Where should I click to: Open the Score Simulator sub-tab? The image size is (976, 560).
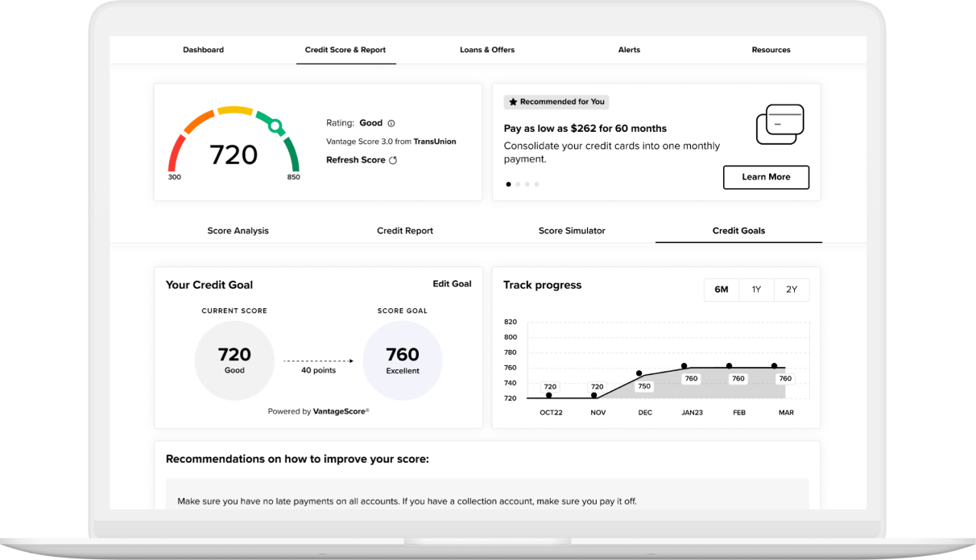572,231
